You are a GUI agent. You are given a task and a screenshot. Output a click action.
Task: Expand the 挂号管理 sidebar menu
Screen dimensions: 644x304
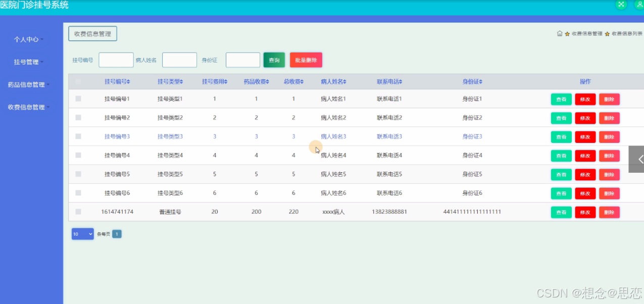pos(28,62)
